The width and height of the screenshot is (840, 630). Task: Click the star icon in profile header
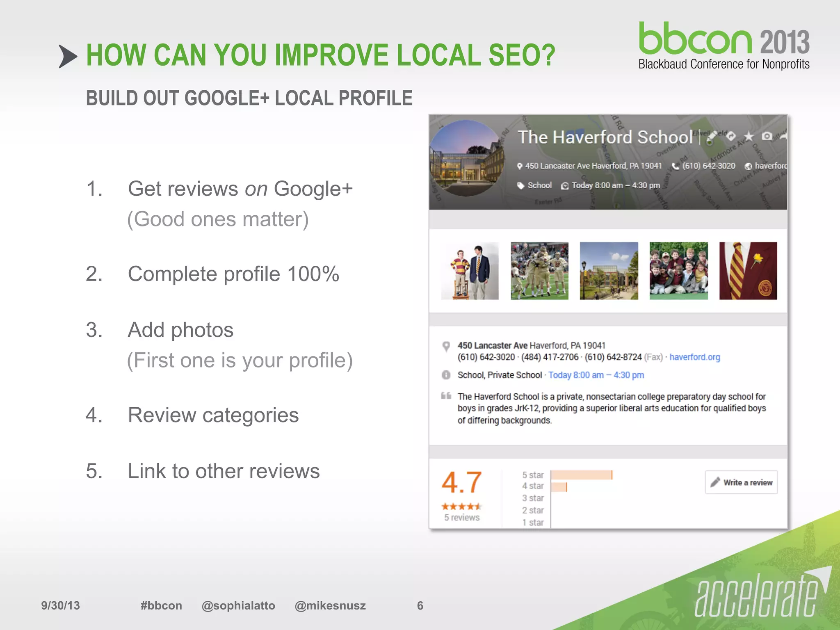[749, 137]
